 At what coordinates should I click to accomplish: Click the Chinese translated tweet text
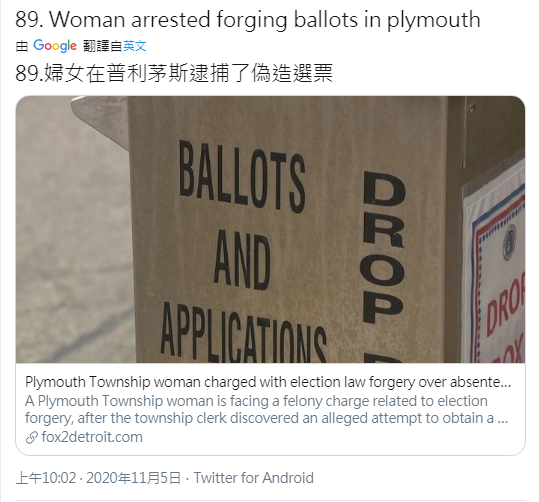[174, 73]
